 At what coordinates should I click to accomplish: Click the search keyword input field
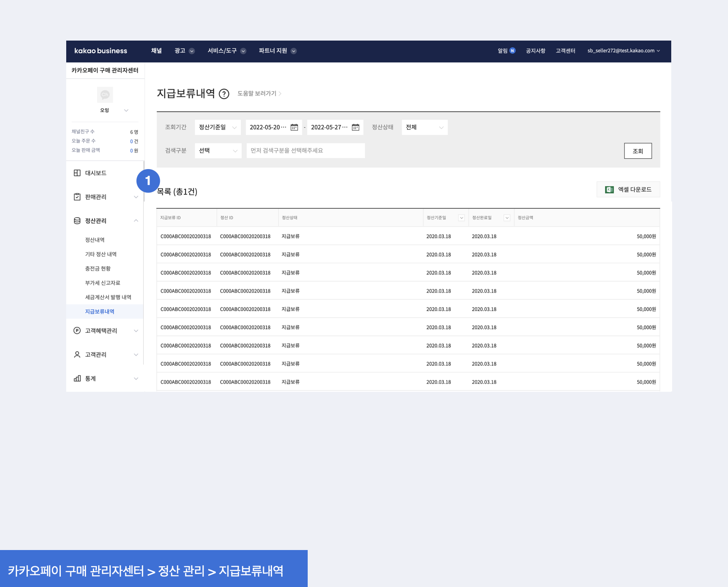(x=305, y=151)
